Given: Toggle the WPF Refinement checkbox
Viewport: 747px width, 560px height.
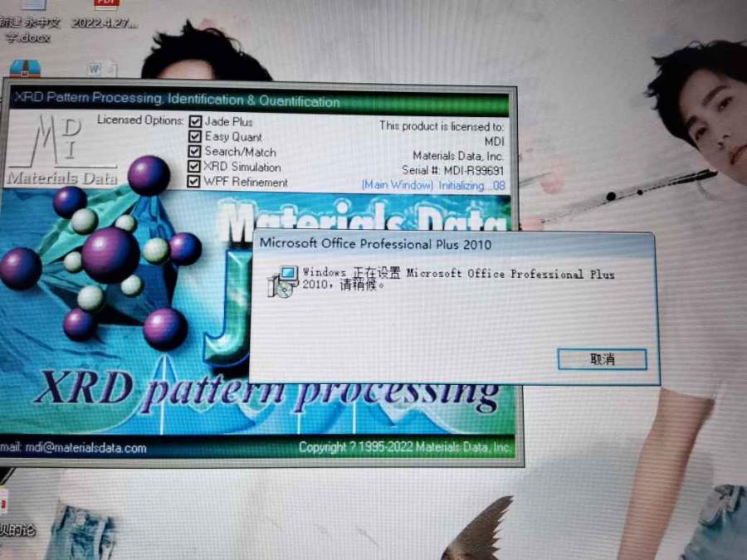Looking at the screenshot, I should (x=193, y=182).
